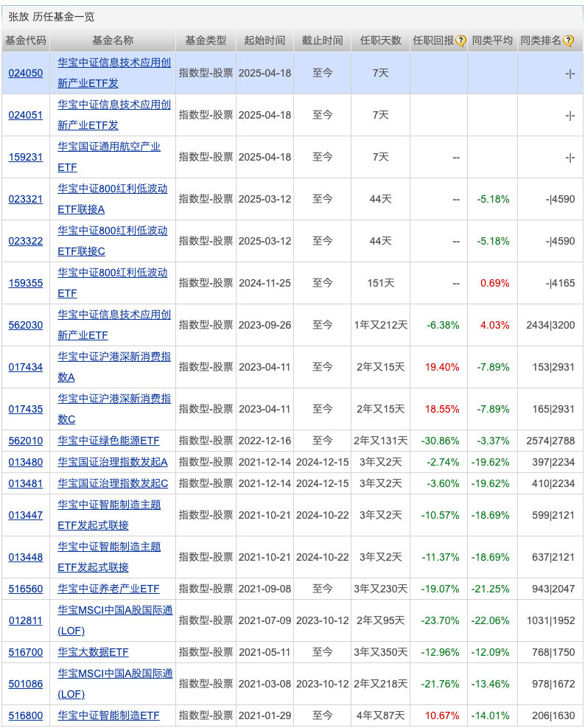Click the 基金类型 column header

coord(206,41)
